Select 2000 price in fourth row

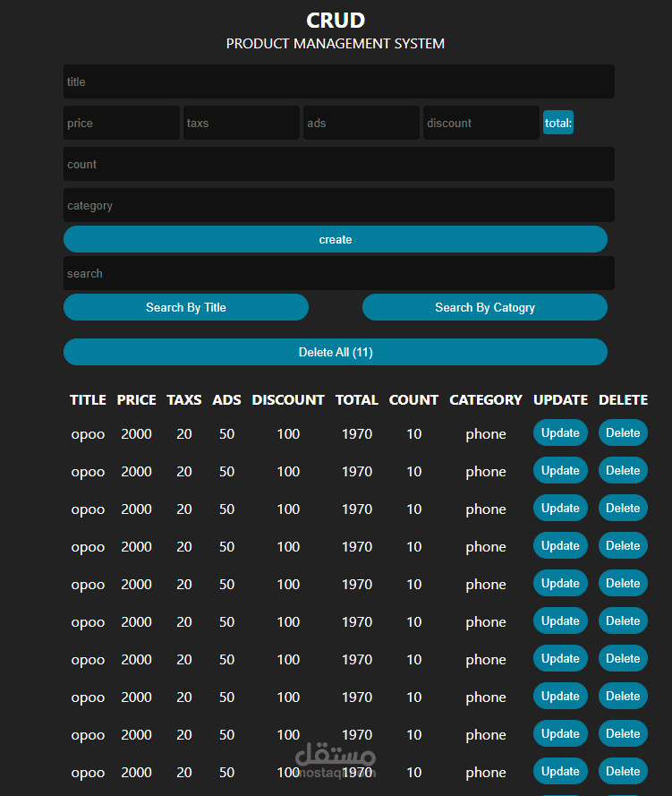click(x=136, y=546)
